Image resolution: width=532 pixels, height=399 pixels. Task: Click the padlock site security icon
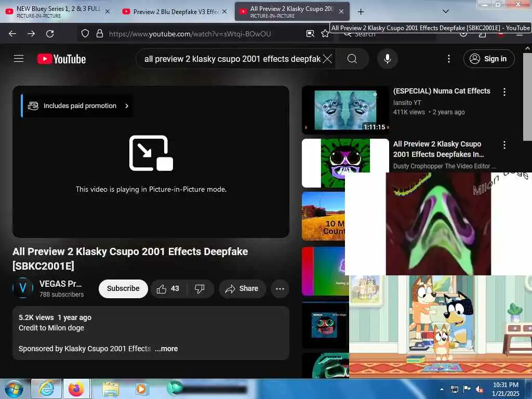click(99, 33)
